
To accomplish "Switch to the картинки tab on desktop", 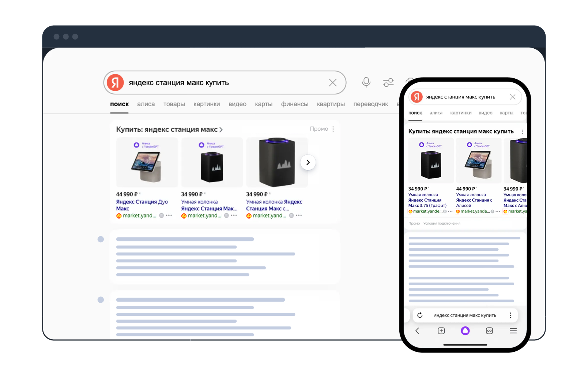I will click(207, 104).
